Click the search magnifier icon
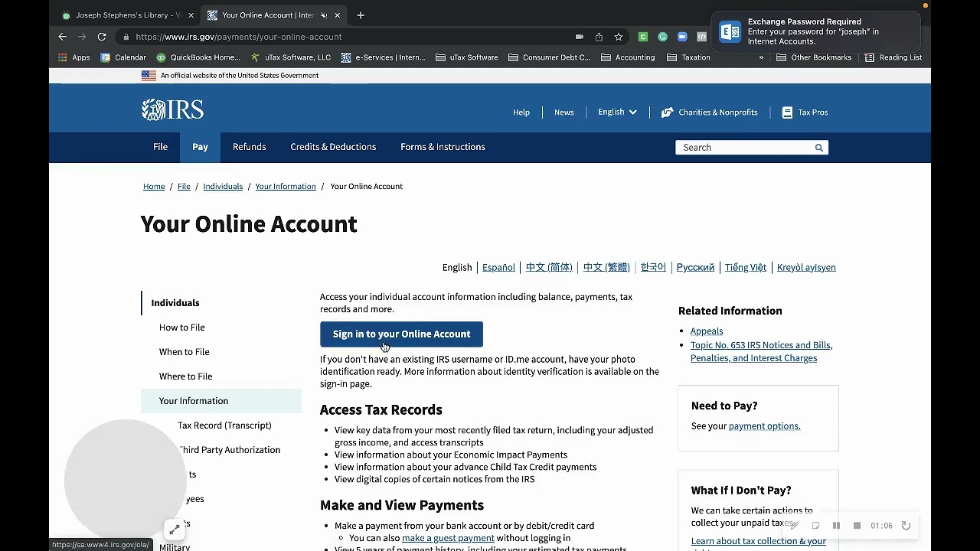The height and width of the screenshot is (551, 980). click(x=819, y=148)
